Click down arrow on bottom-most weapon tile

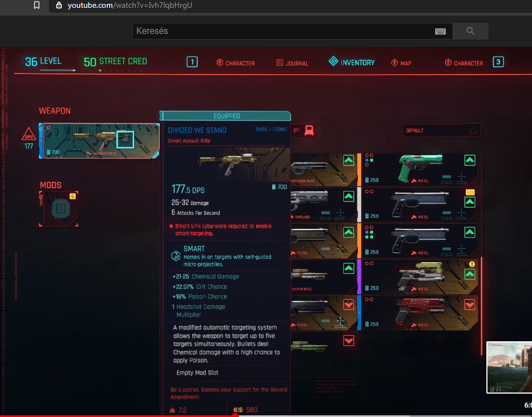click(x=348, y=340)
